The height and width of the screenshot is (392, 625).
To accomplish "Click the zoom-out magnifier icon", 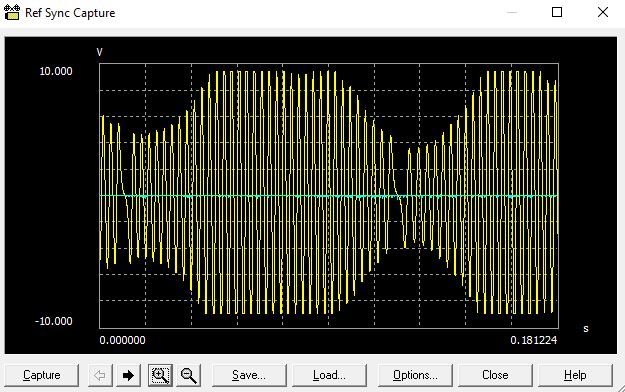I will pyautogui.click(x=189, y=375).
